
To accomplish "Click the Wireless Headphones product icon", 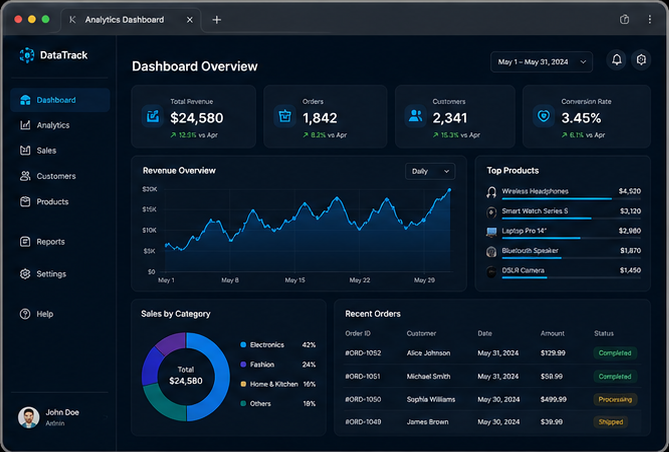I will tap(492, 192).
